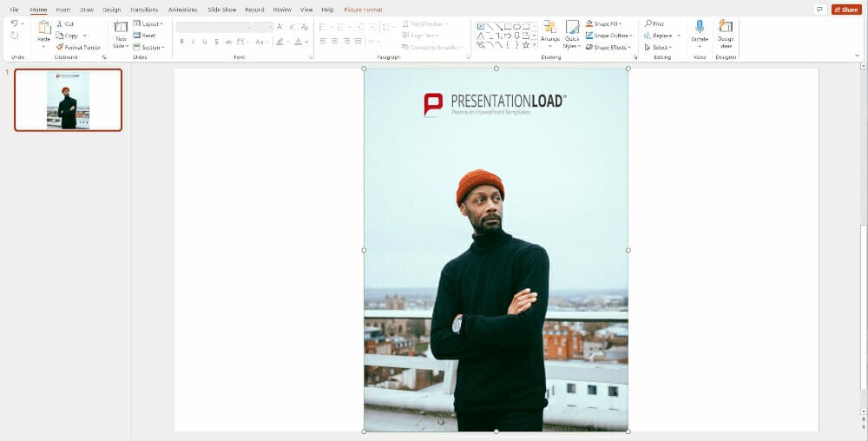Expand the Section dropdown menu
868x441 pixels.
148,48
